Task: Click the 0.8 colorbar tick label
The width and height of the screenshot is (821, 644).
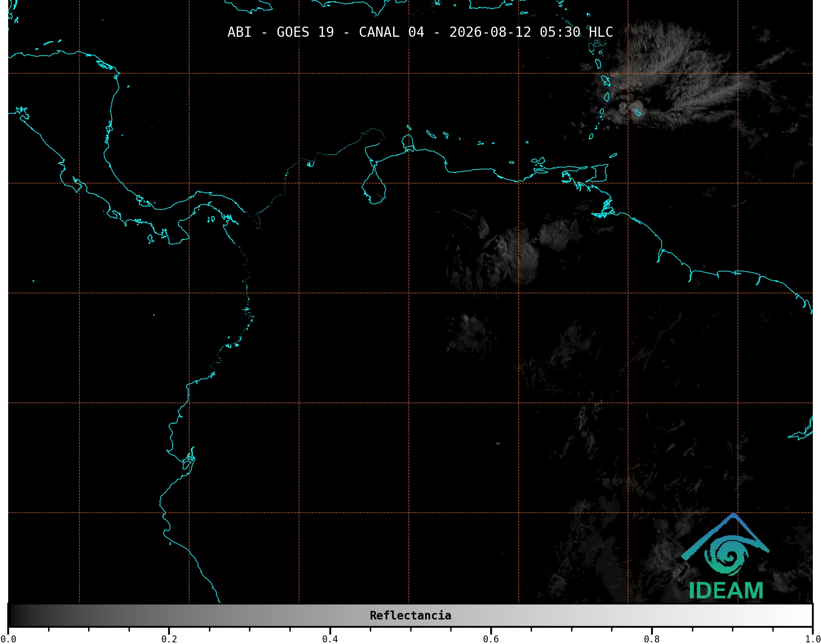Action: [652, 639]
